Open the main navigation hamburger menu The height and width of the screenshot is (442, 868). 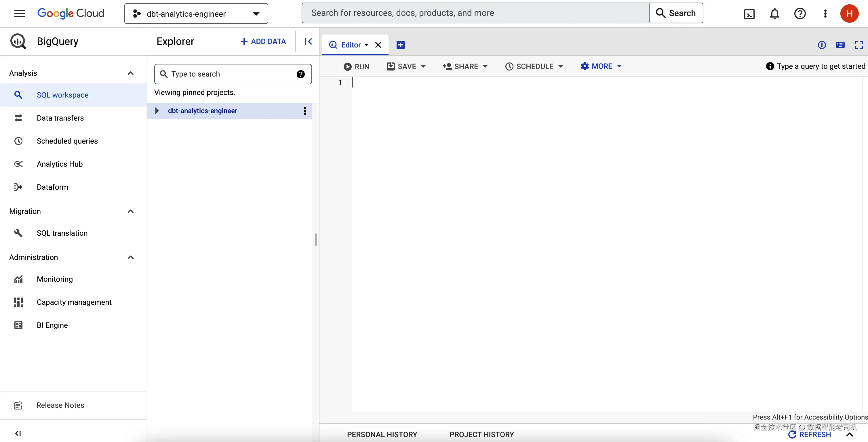coord(20,14)
